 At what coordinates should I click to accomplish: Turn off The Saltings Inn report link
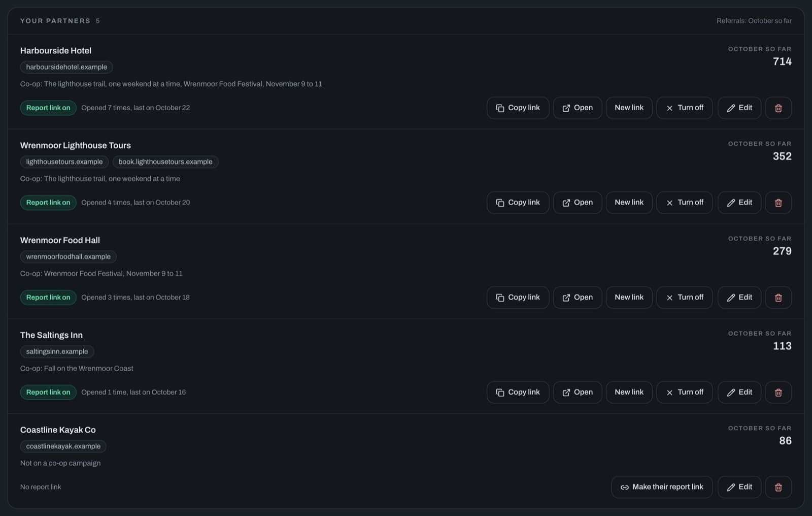[685, 392]
